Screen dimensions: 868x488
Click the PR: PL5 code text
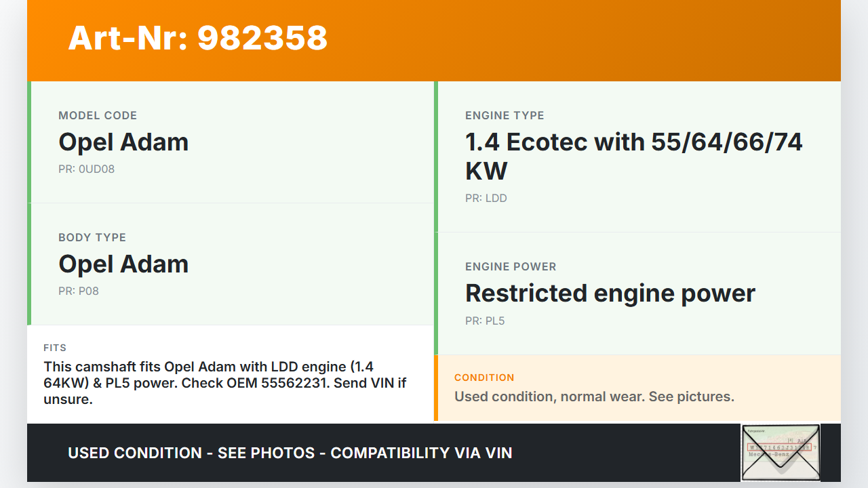pos(485,321)
